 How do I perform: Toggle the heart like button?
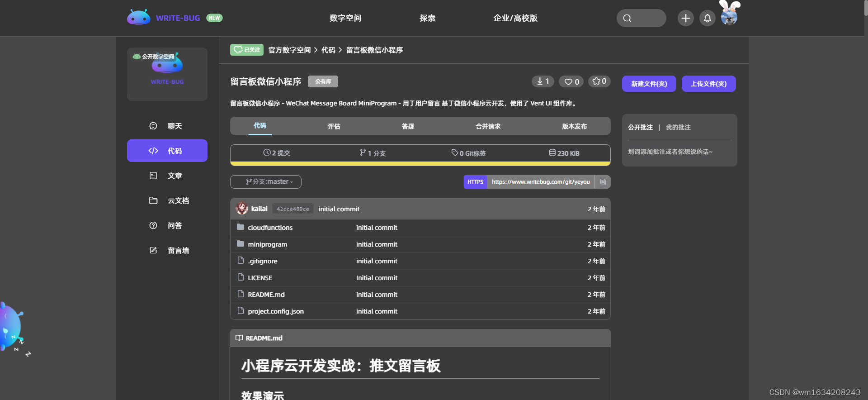click(x=571, y=81)
